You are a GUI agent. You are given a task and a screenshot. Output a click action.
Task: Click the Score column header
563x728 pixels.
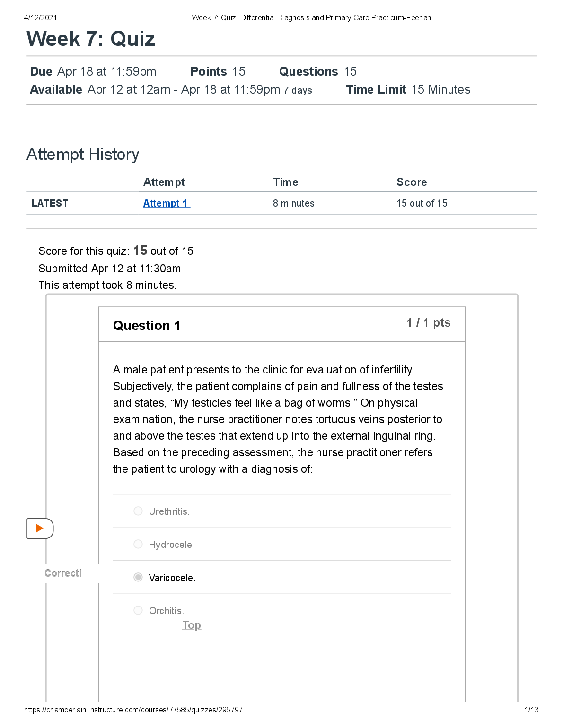pos(412,182)
